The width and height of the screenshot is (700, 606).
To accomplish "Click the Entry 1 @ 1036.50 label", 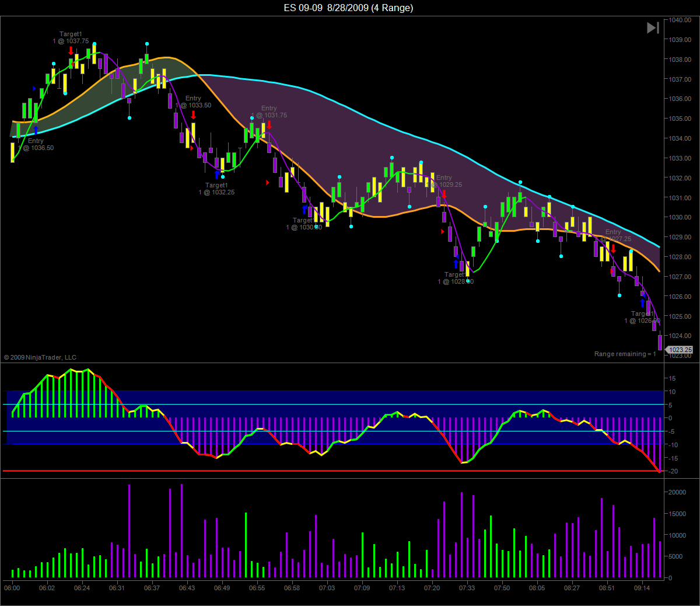I will tap(36, 144).
